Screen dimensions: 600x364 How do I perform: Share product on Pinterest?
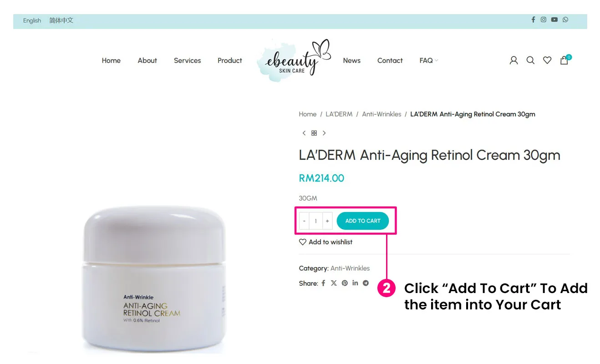(345, 283)
